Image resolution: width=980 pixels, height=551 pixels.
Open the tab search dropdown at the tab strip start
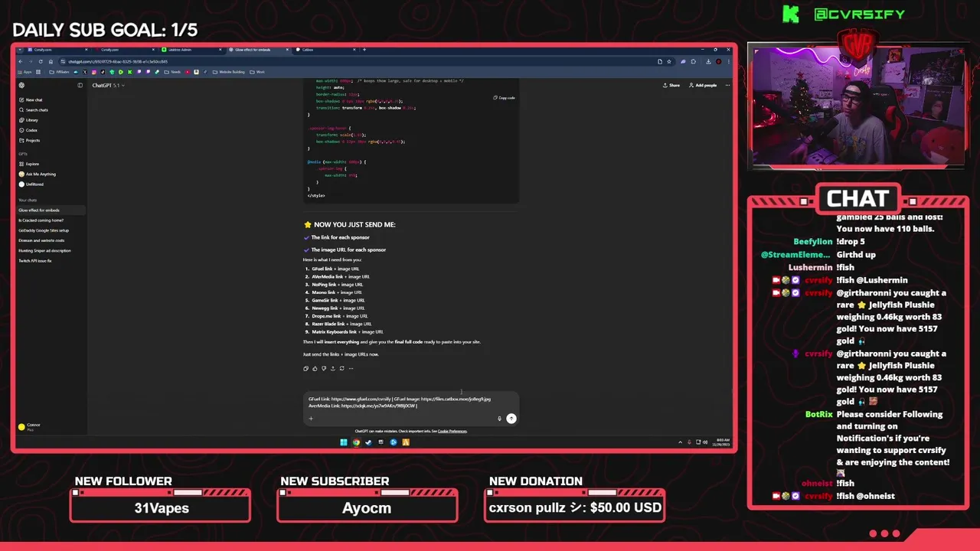pyautogui.click(x=20, y=50)
